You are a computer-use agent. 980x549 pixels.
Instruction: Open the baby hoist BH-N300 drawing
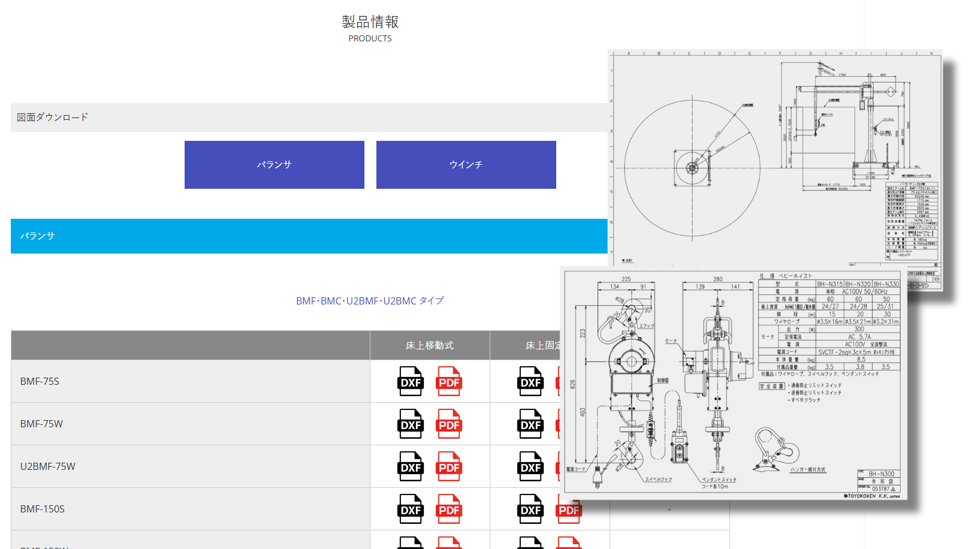point(733,384)
